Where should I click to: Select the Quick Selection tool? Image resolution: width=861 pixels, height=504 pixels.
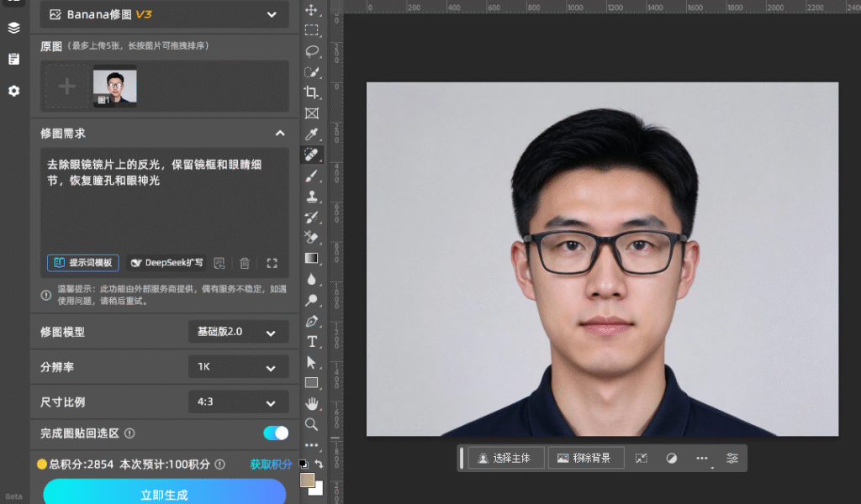coord(311,72)
